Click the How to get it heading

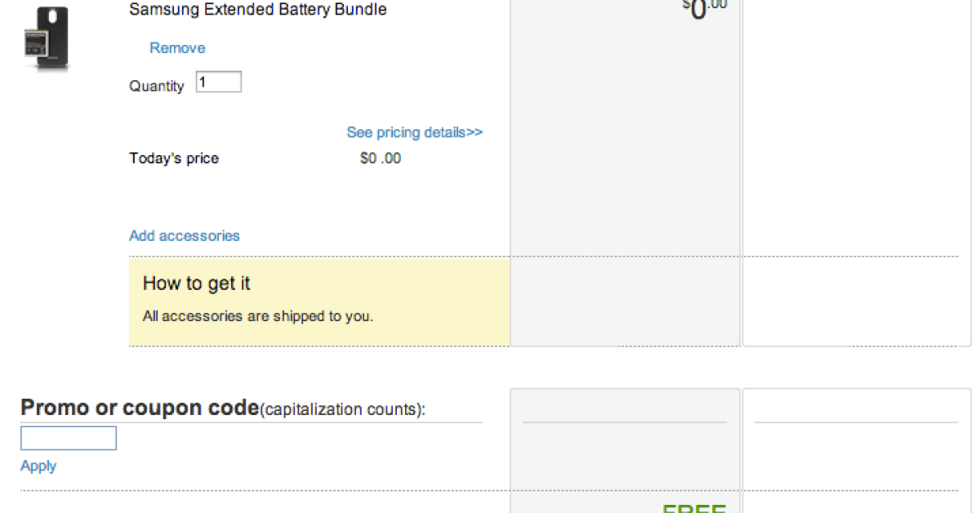coord(197,283)
